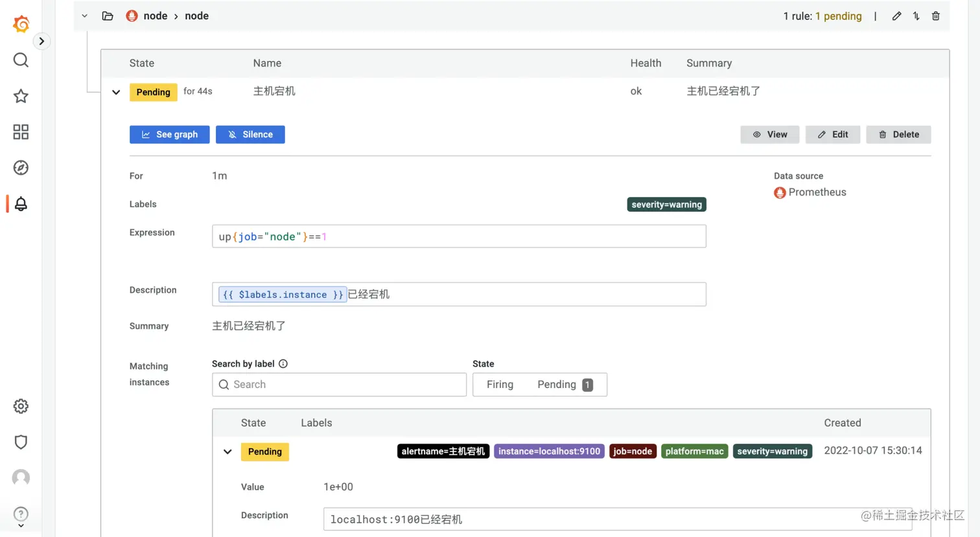Select the Pending state badge of the rule

154,92
